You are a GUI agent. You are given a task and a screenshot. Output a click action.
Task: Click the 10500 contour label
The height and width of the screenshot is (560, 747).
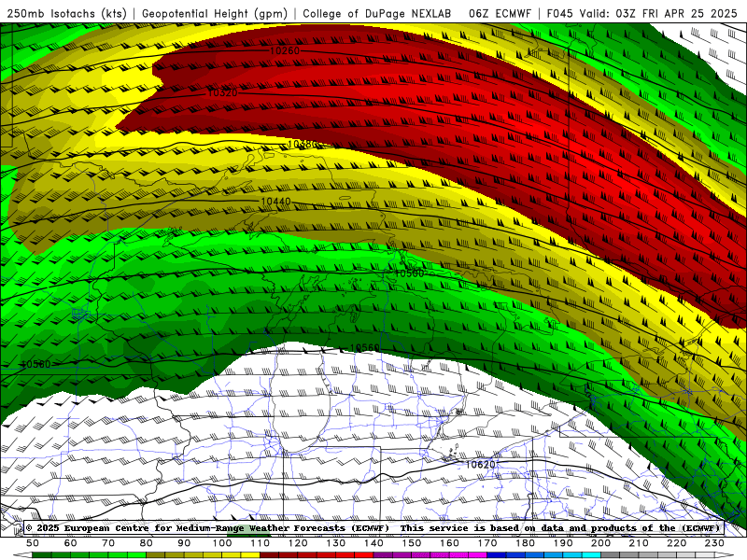[409, 273]
